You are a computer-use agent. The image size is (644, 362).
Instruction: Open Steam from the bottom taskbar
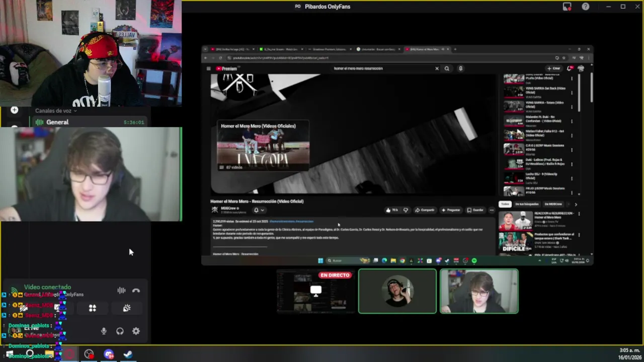128,354
